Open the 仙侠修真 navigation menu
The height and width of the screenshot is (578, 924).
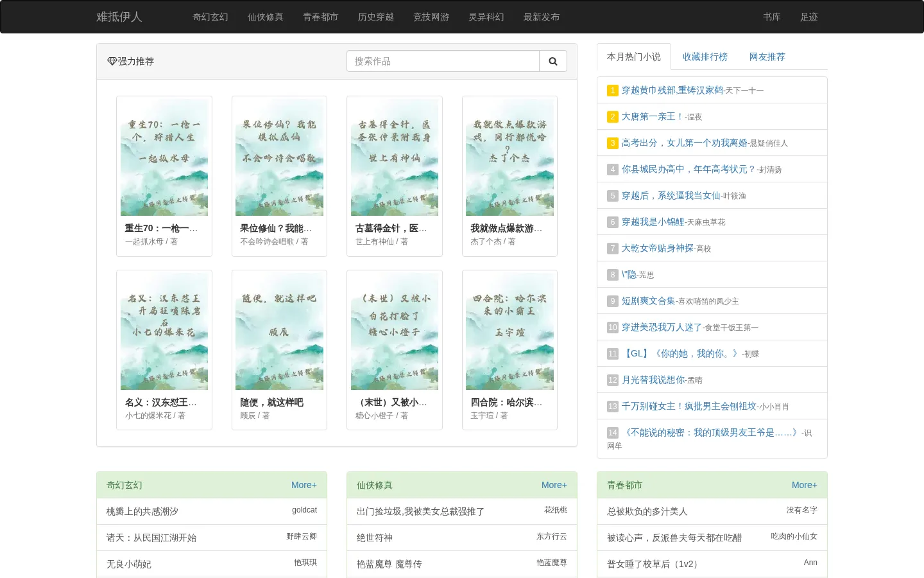point(266,17)
